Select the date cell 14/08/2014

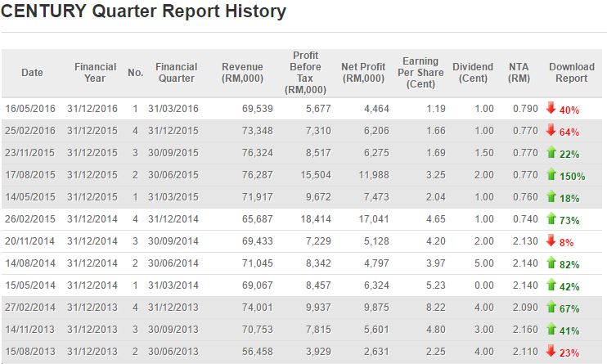pyautogui.click(x=30, y=263)
